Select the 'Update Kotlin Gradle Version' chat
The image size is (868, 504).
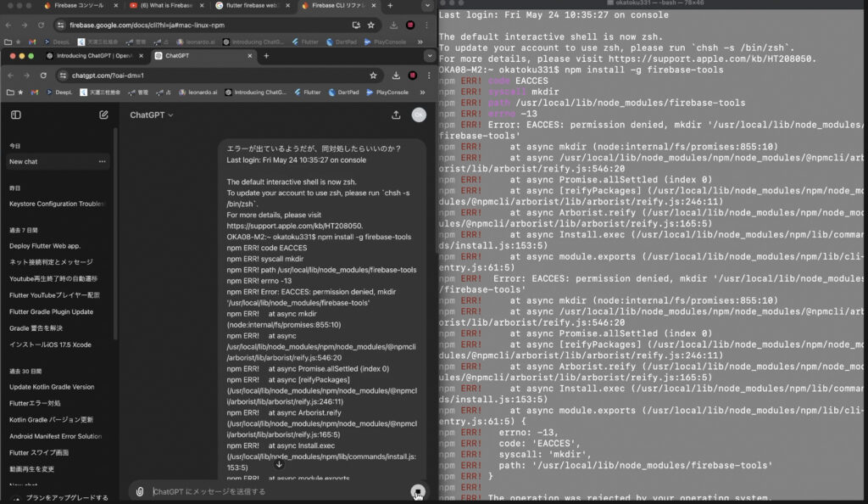(52, 387)
